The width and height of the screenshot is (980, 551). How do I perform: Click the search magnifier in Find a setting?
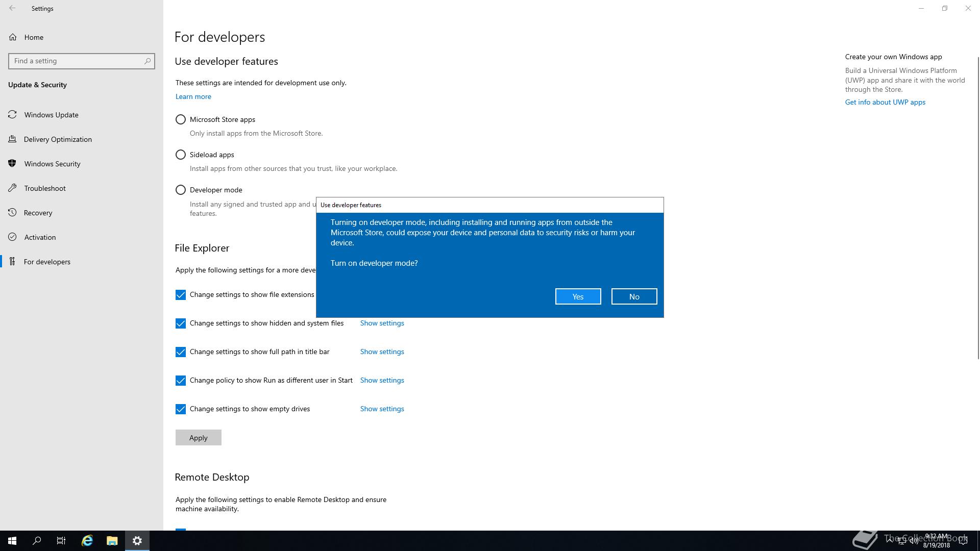click(148, 61)
